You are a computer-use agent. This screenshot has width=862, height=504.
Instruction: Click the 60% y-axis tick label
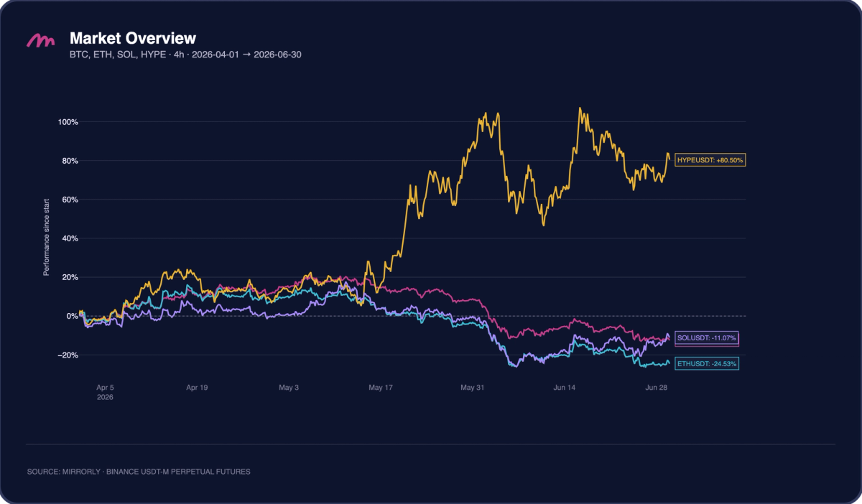click(70, 200)
